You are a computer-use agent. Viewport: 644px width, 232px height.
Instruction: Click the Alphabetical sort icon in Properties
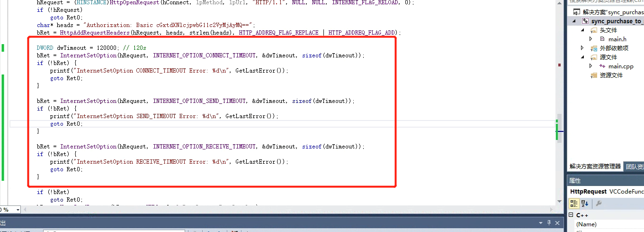coord(585,203)
